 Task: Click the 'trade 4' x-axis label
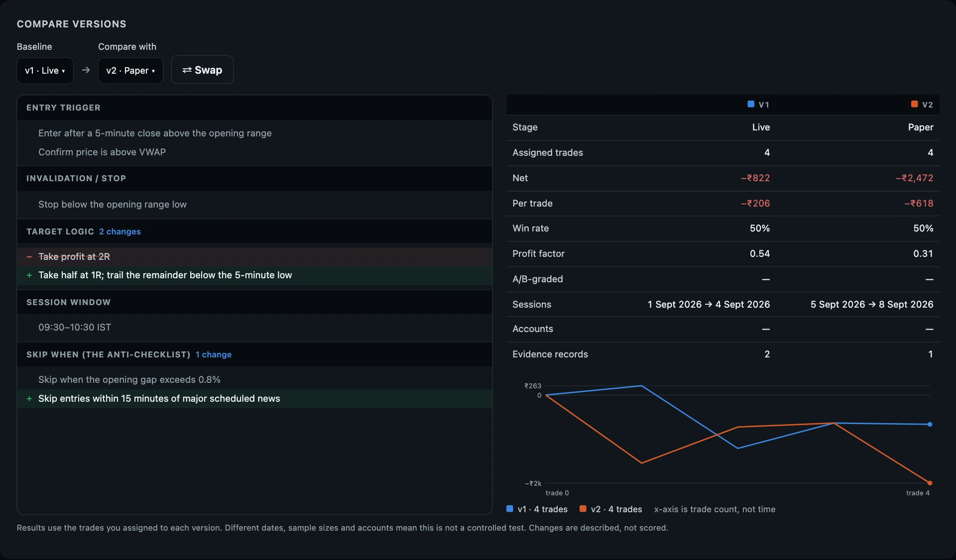click(x=918, y=493)
